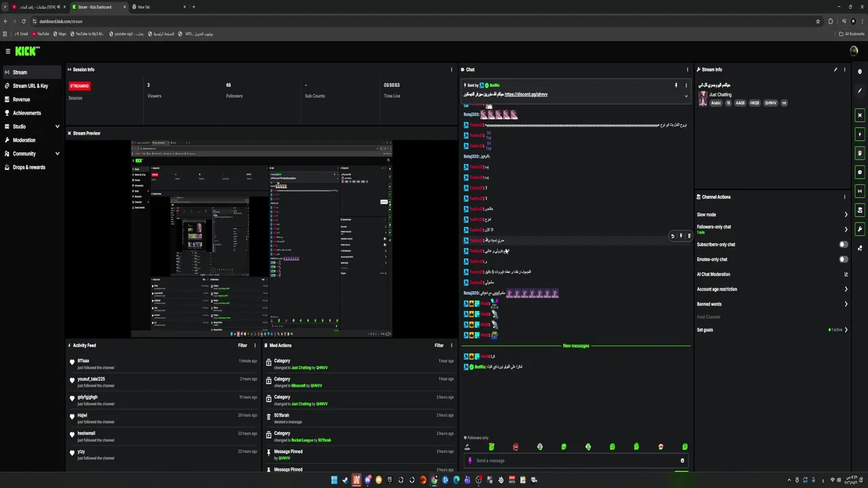Open Channel Actions options menu
The height and width of the screenshot is (488, 868).
pos(844,197)
